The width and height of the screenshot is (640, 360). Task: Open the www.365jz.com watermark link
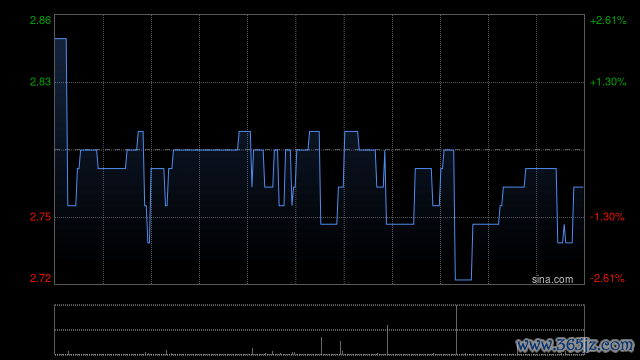click(x=575, y=345)
